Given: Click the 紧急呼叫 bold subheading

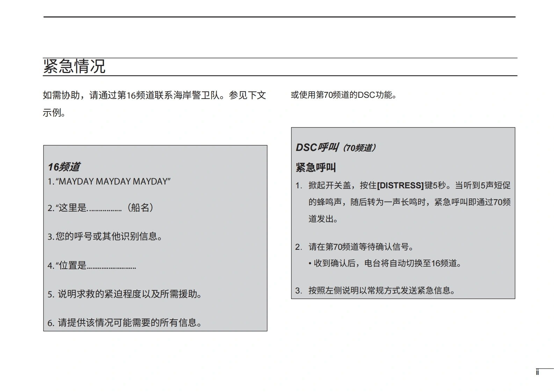Looking at the screenshot, I should click(316, 167).
